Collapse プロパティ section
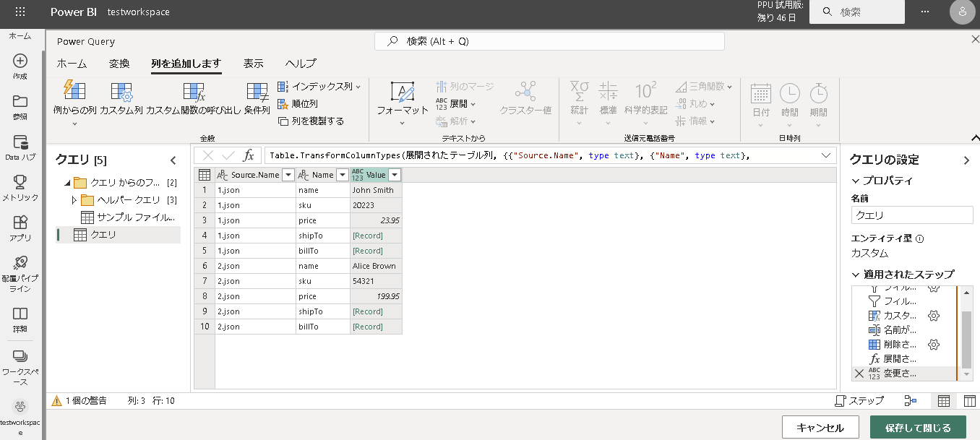This screenshot has height=440, width=980. tap(856, 181)
